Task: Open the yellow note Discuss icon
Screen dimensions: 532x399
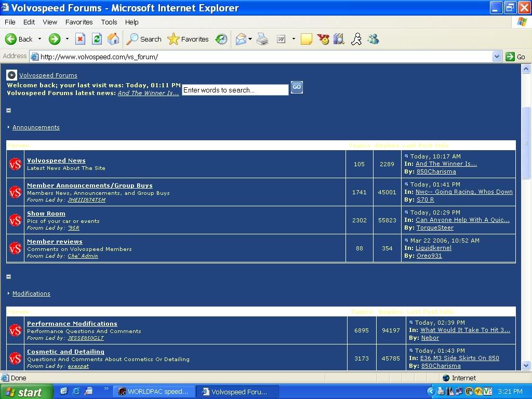Action: tap(306, 39)
